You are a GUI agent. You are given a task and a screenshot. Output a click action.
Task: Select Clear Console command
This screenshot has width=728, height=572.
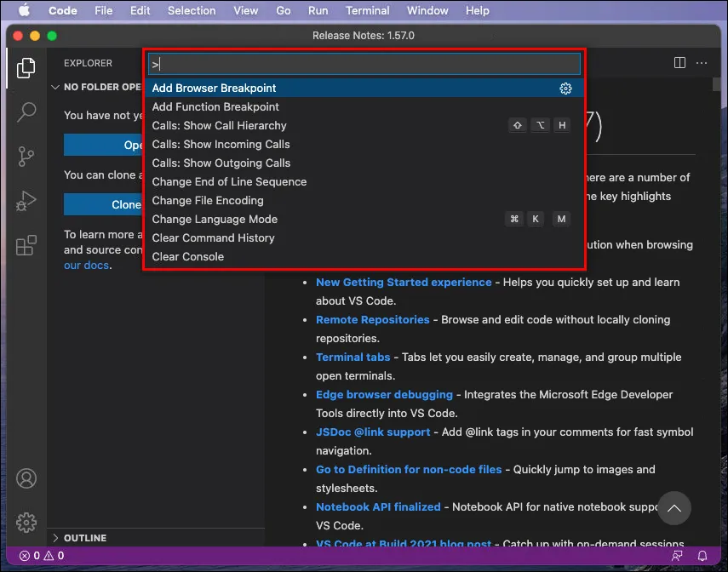[364, 257]
